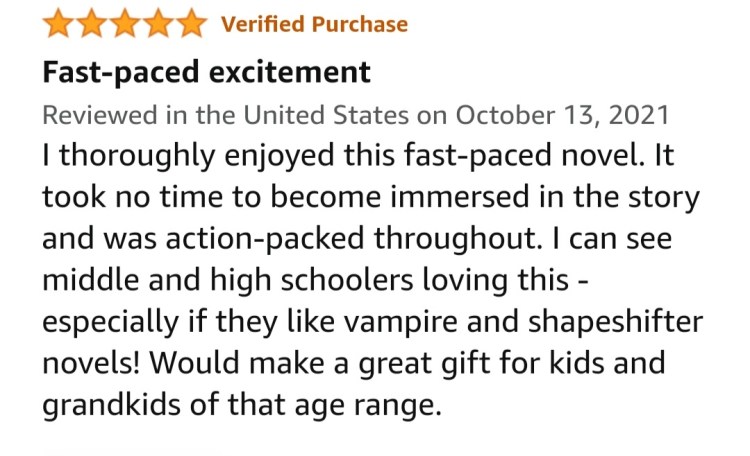Click the date October 13, 2021

pyautogui.click(x=565, y=114)
